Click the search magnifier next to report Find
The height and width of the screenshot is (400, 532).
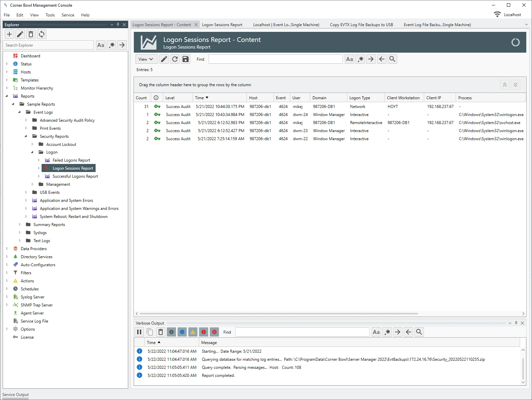pyautogui.click(x=392, y=59)
